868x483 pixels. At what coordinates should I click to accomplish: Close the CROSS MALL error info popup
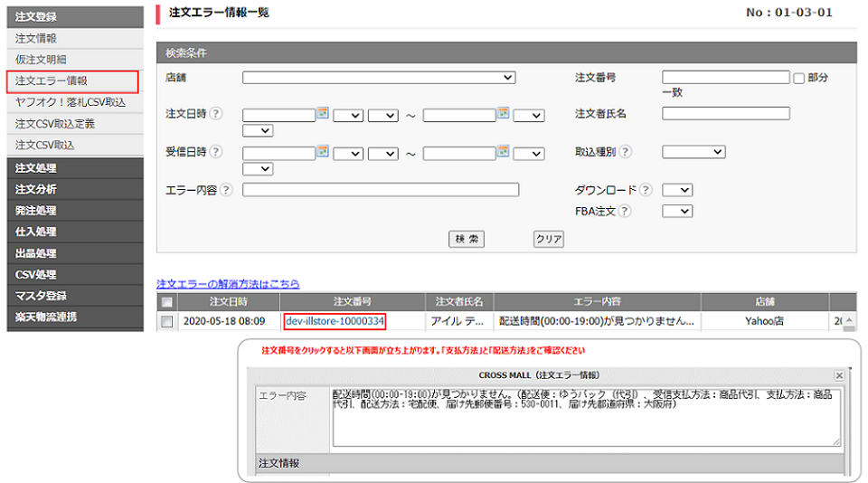839,375
